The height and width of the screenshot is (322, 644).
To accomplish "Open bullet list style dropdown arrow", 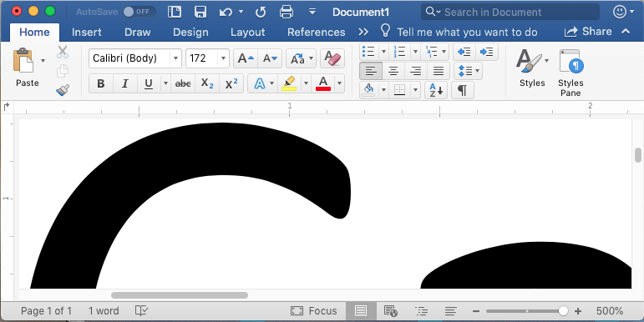I will pyautogui.click(x=383, y=52).
